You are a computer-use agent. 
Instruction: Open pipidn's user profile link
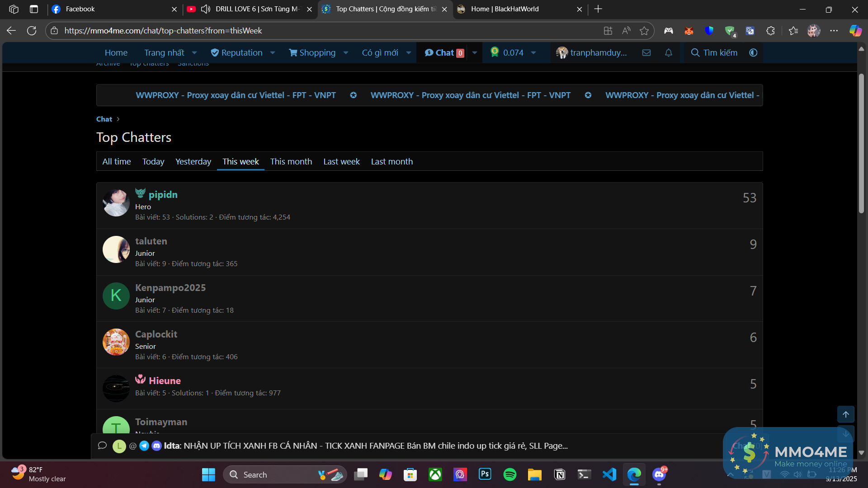click(163, 195)
